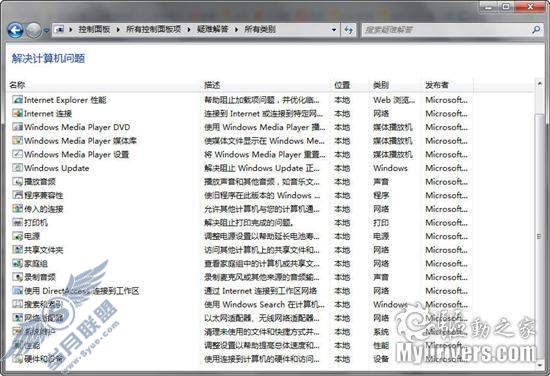This screenshot has width=550, height=376.
Task: Click the 疑难解答 breadcrumb
Action: [213, 29]
